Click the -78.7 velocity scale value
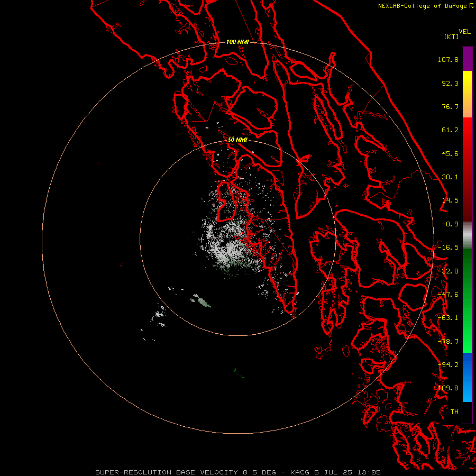Viewport: 476px width, 476px height. (x=448, y=342)
